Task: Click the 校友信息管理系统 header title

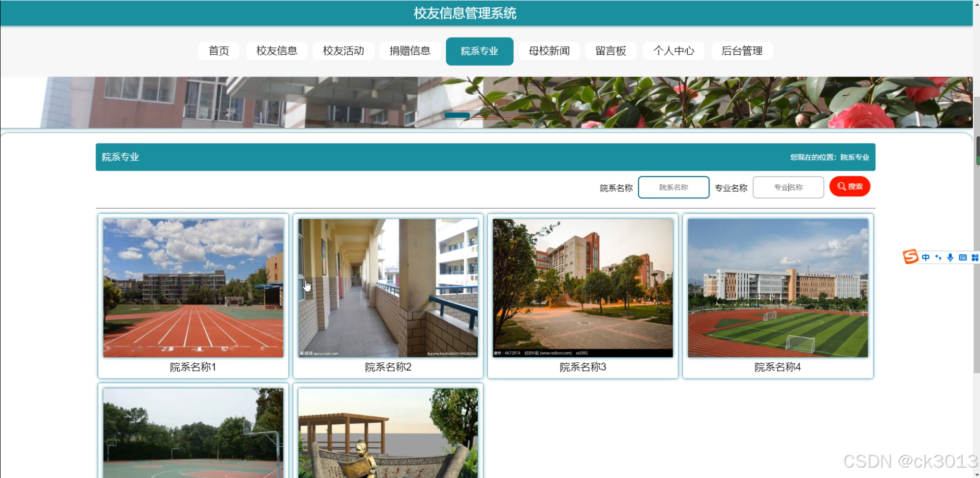Action: coord(465,13)
